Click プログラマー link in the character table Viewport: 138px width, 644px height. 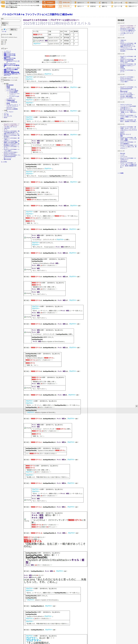[x=37, y=44]
